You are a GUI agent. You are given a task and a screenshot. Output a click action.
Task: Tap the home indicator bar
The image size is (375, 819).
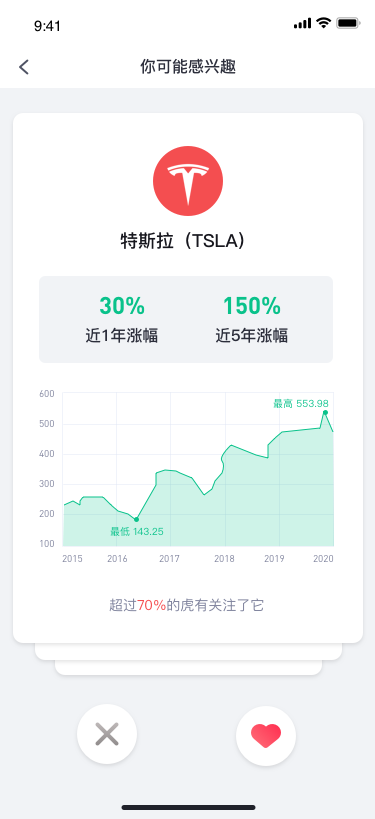(188, 807)
